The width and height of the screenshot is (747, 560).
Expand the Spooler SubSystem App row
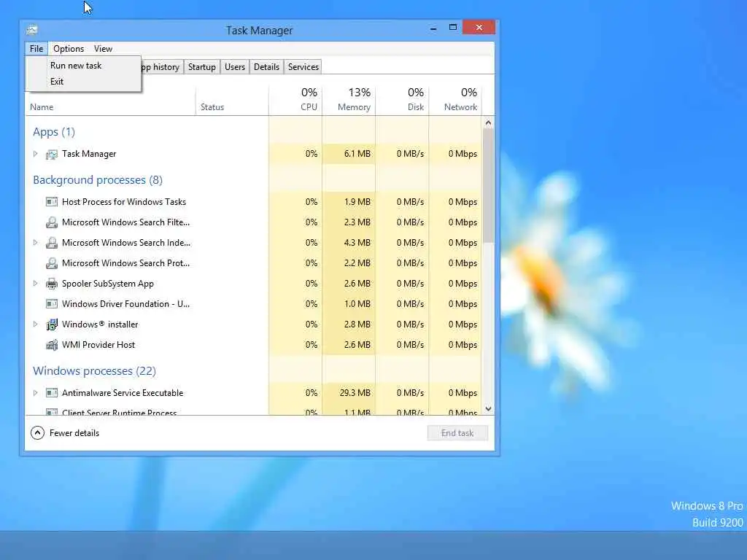click(35, 284)
